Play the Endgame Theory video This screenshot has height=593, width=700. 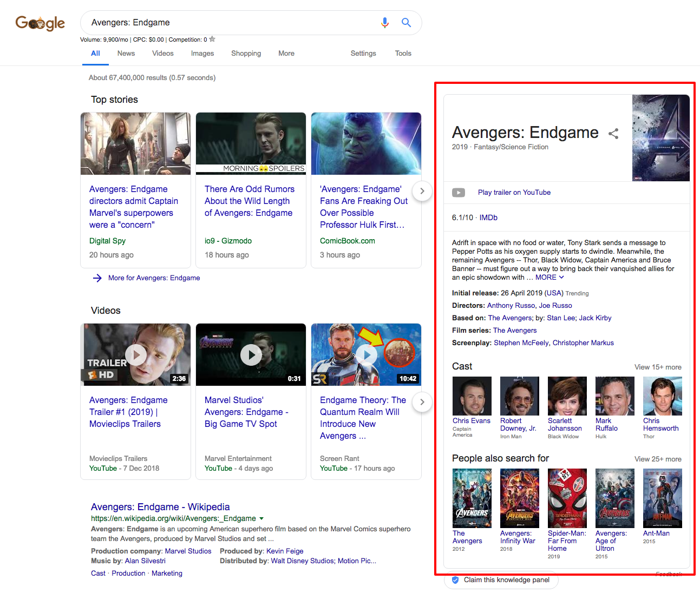[x=367, y=355]
